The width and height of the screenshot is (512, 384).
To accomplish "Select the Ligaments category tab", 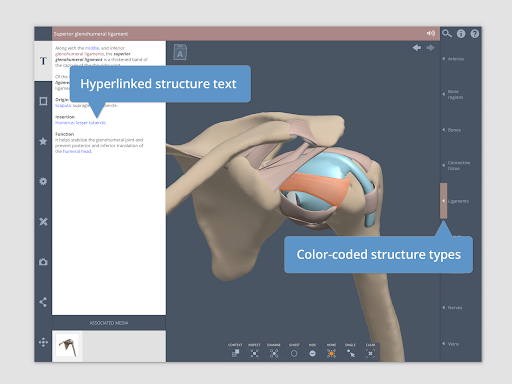I will click(458, 201).
